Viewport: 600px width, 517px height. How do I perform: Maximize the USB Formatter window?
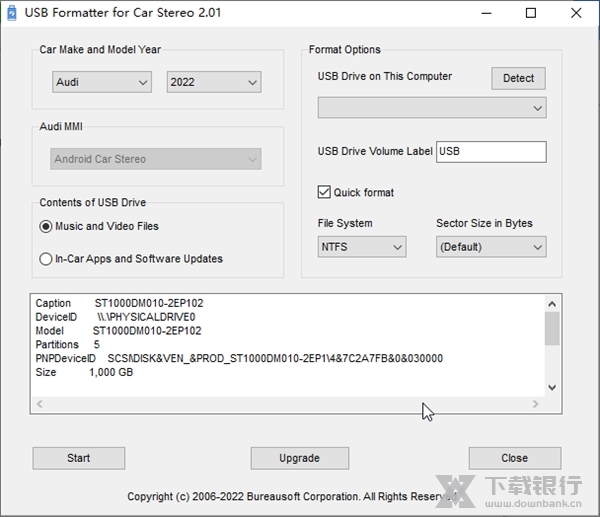click(x=531, y=13)
